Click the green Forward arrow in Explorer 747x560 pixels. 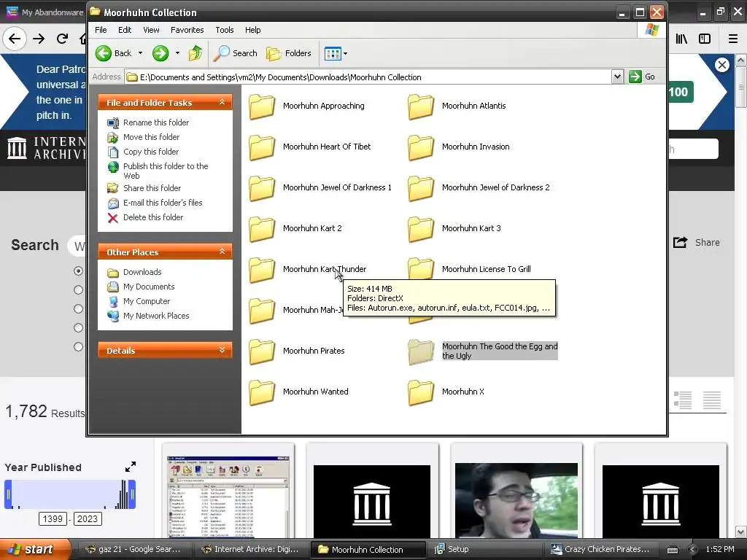[x=160, y=53]
